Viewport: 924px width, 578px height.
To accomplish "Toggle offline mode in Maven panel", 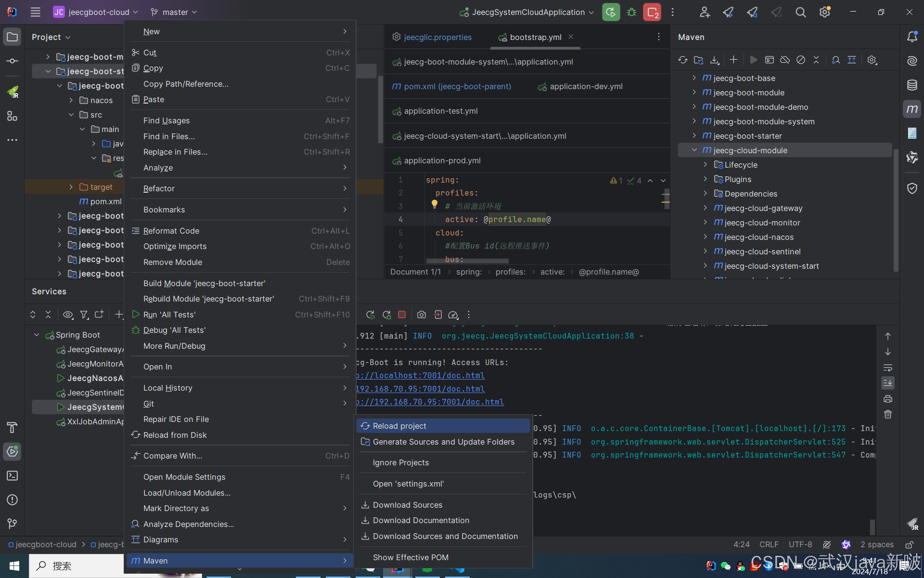I will pos(785,60).
